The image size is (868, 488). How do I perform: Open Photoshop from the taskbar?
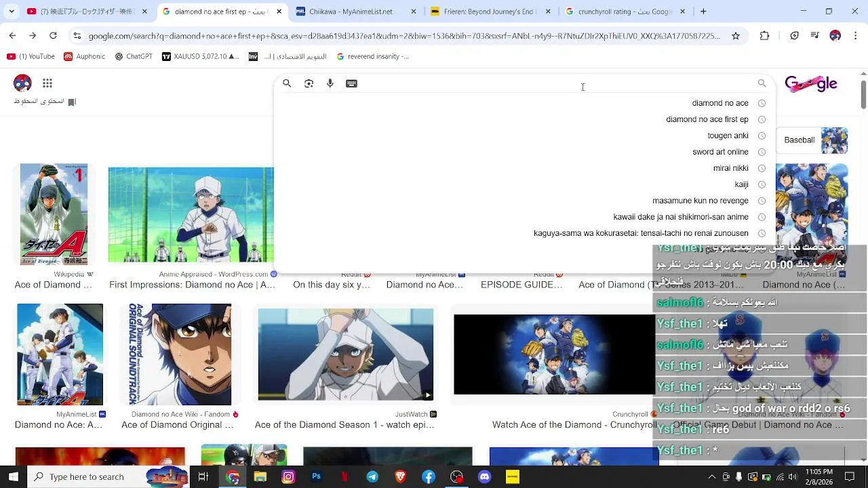pos(316,477)
